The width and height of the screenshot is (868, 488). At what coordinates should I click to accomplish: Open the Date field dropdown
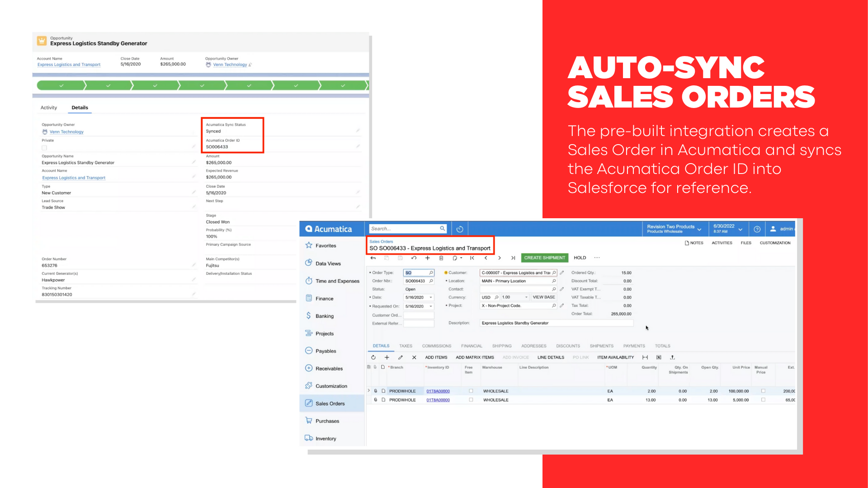tap(431, 297)
